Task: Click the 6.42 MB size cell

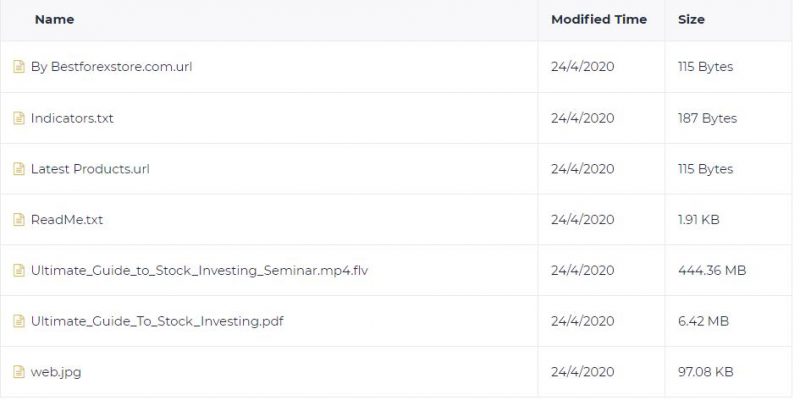Action: pos(704,321)
